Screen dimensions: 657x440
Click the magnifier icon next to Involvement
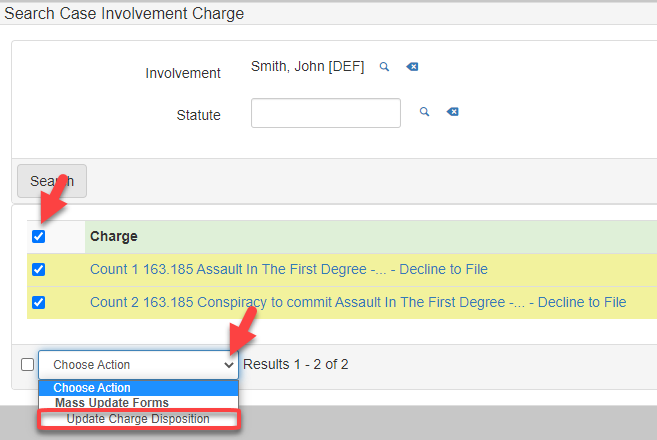point(384,67)
